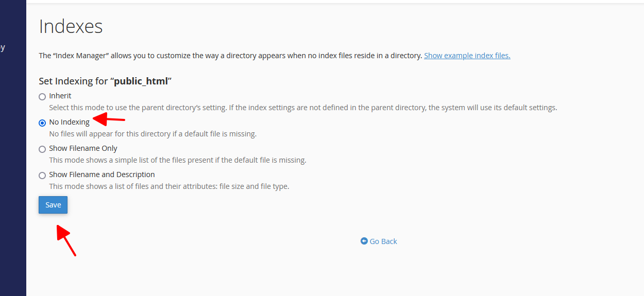This screenshot has width=644, height=296.
Task: Click the bold public_html directory name
Action: [x=141, y=81]
